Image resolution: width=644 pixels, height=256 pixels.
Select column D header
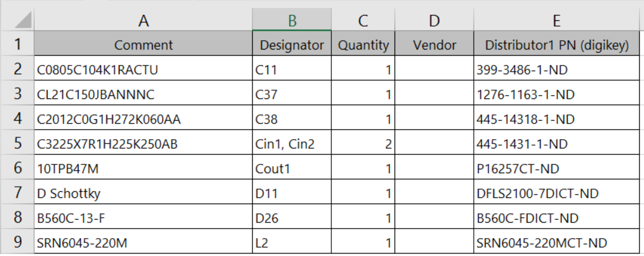coord(434,20)
